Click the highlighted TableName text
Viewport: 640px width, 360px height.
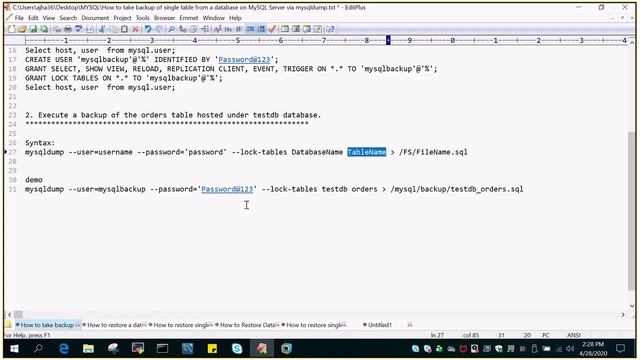point(367,152)
